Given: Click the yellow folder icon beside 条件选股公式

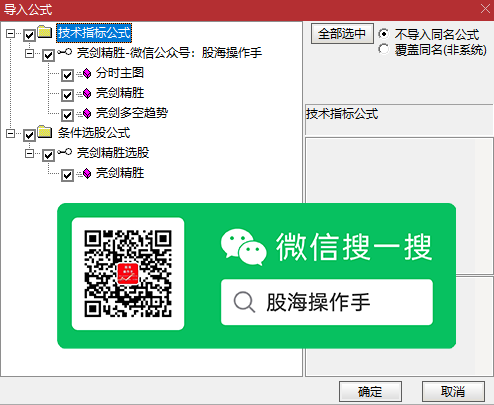Looking at the screenshot, I should (x=45, y=132).
